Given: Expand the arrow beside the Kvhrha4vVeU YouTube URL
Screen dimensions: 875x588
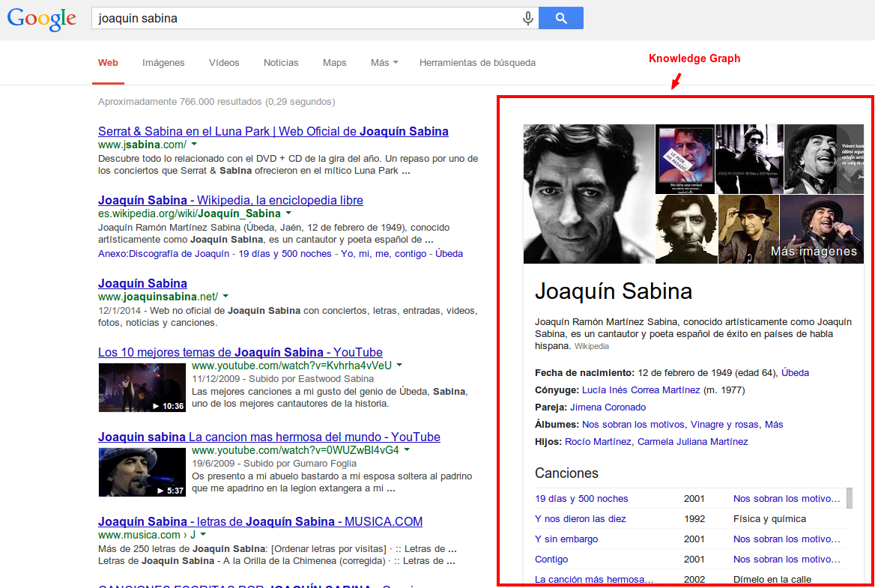Looking at the screenshot, I should click(399, 366).
